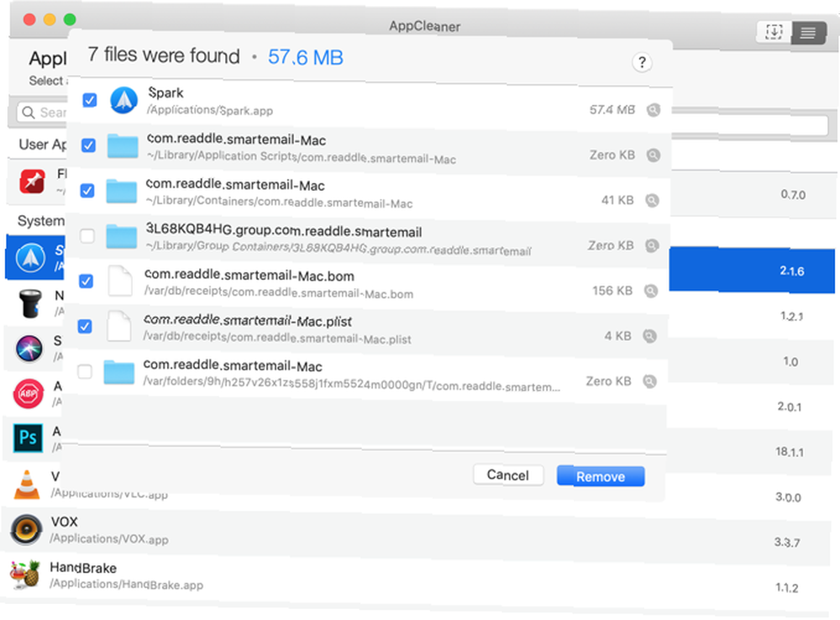Viewport: 840px width, 620px height.
Task: Click version 3.3.7 in VOX row
Action: point(787,543)
